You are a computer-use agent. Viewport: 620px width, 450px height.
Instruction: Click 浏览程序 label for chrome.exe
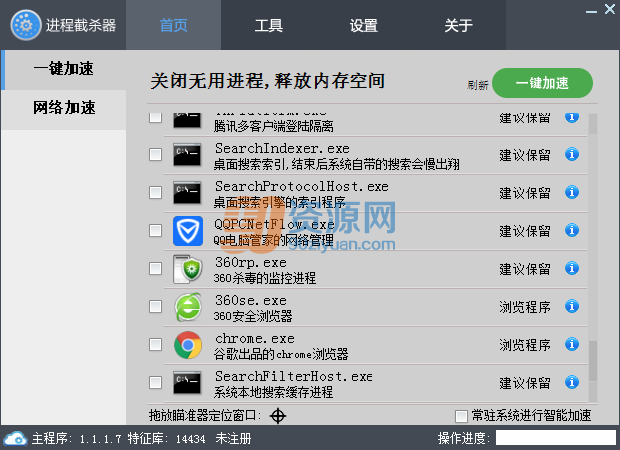525,345
